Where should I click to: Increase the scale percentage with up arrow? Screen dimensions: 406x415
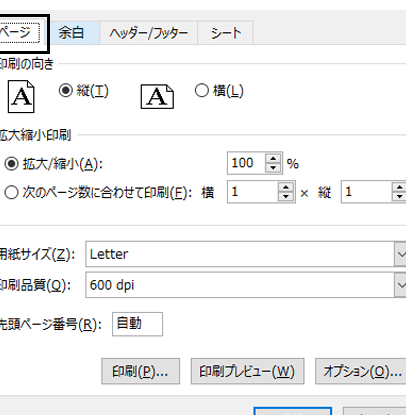click(273, 159)
